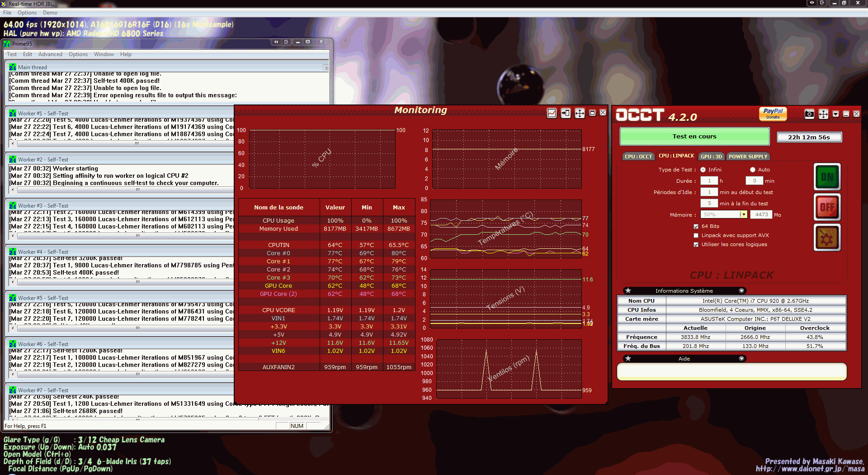Click the Worker #1 Self-Test window icon
Image resolution: width=868 pixels, height=475 pixels.
pos(12,113)
